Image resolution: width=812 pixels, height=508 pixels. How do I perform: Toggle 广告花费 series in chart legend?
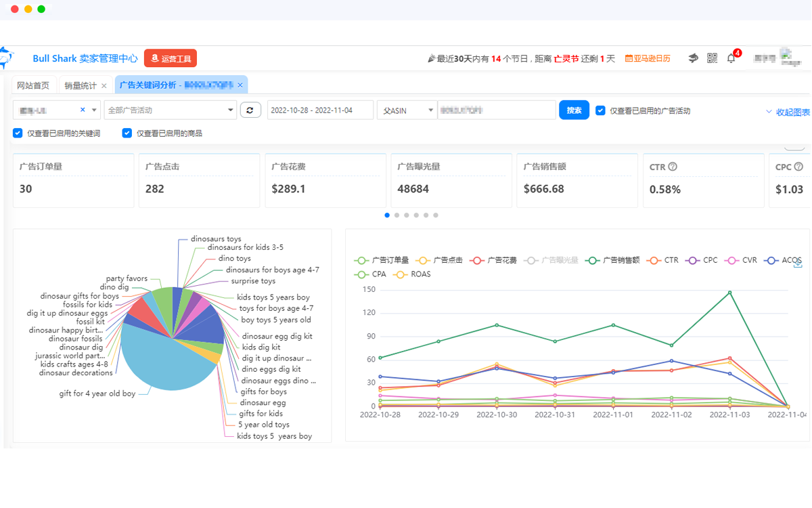point(493,260)
